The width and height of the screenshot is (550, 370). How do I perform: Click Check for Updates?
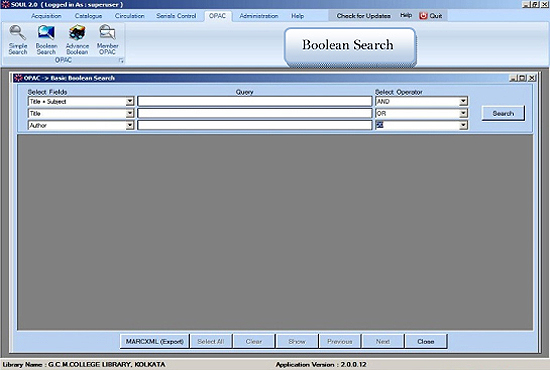363,16
